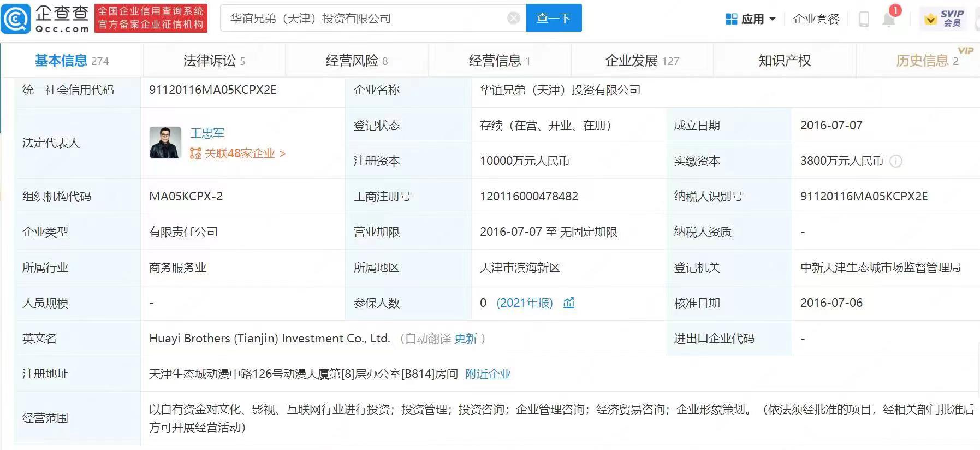Click the related companies network icon

tap(195, 153)
